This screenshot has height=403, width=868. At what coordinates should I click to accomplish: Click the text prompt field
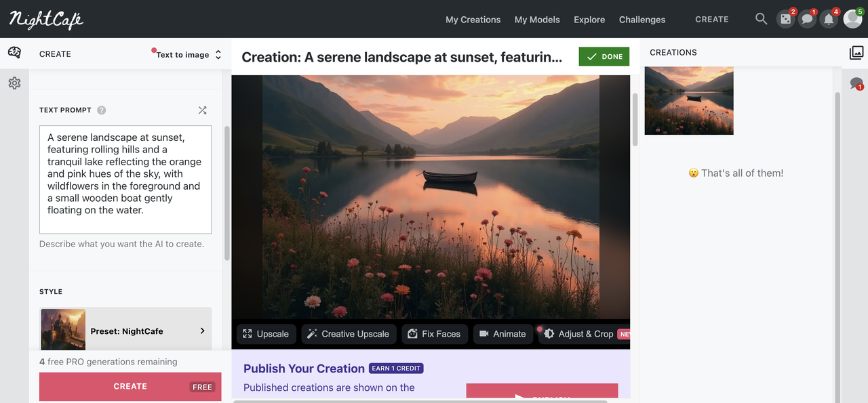pyautogui.click(x=125, y=179)
